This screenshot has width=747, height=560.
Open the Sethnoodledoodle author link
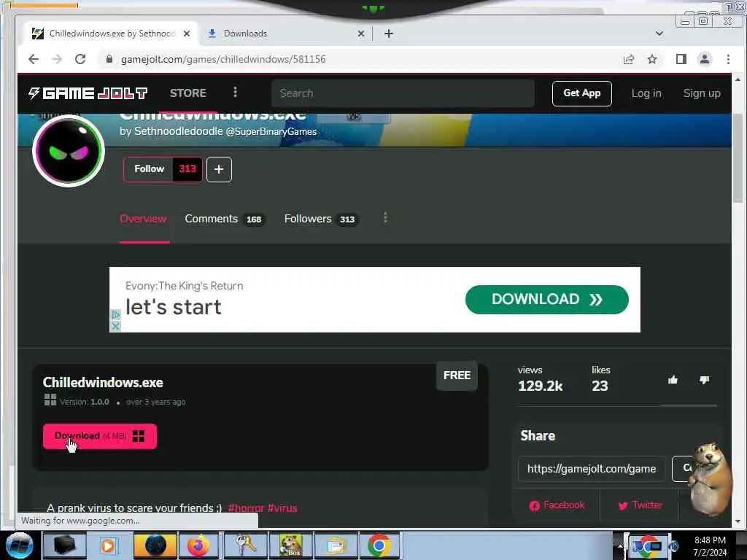click(x=178, y=131)
